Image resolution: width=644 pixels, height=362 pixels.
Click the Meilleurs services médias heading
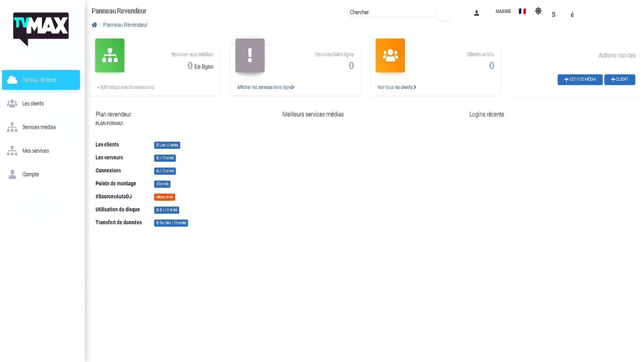click(313, 115)
